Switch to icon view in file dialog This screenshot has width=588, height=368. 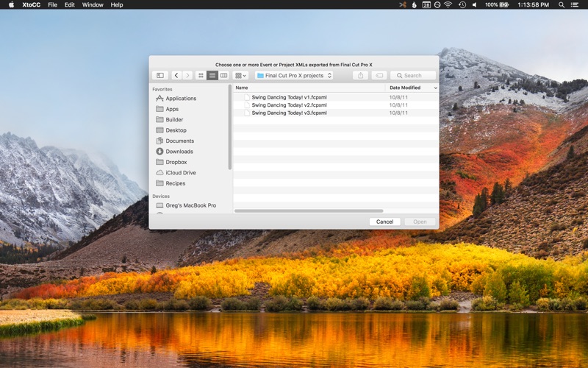coord(201,76)
